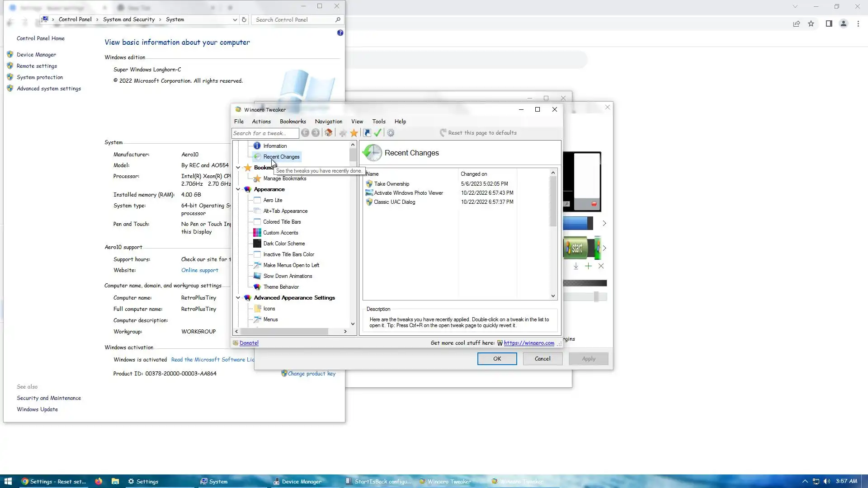Click the green checkmark toolbar icon

point(378,133)
